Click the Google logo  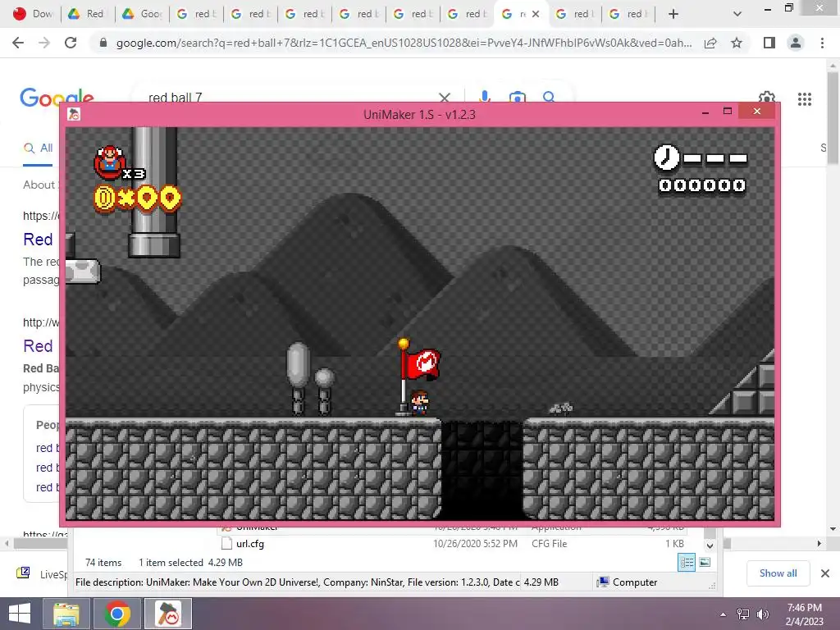click(x=57, y=97)
